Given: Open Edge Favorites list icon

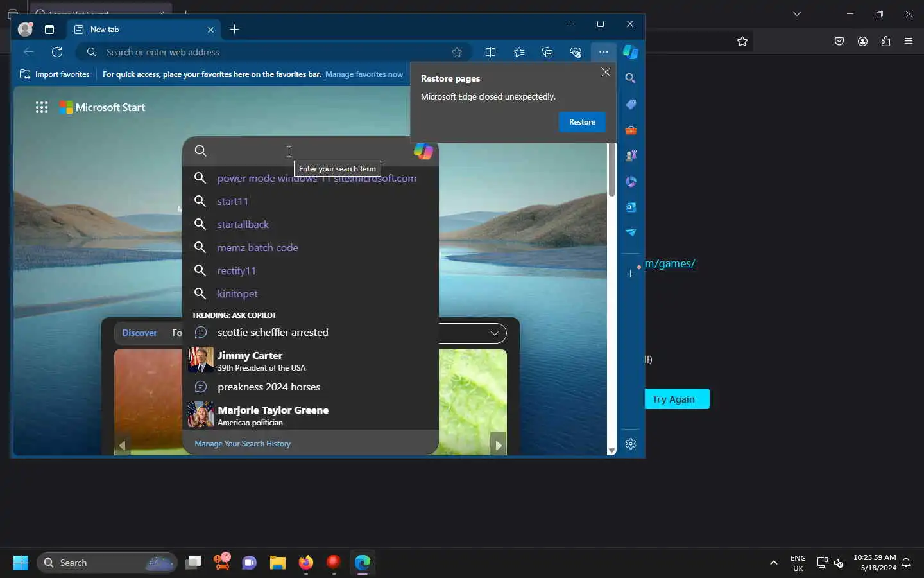Looking at the screenshot, I should click(519, 52).
